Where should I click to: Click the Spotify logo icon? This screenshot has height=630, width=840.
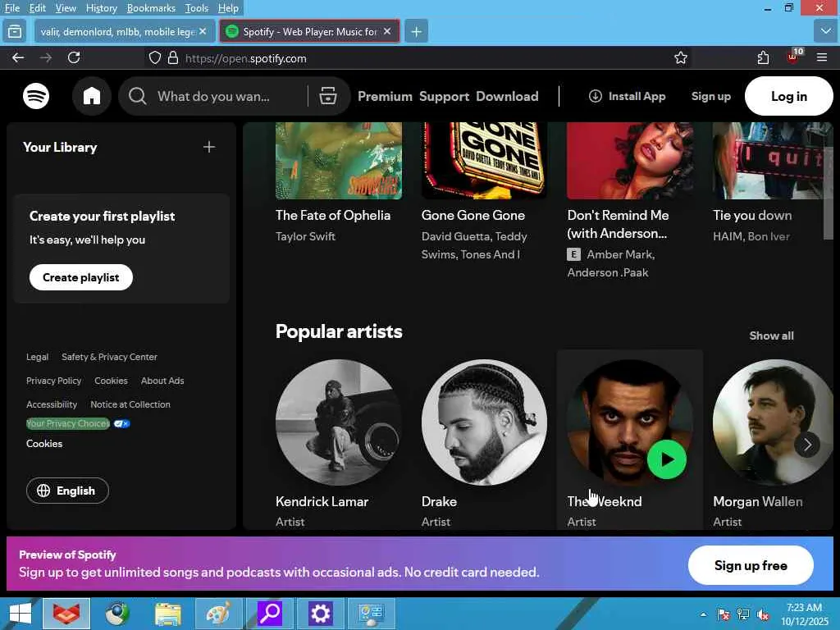tap(36, 97)
